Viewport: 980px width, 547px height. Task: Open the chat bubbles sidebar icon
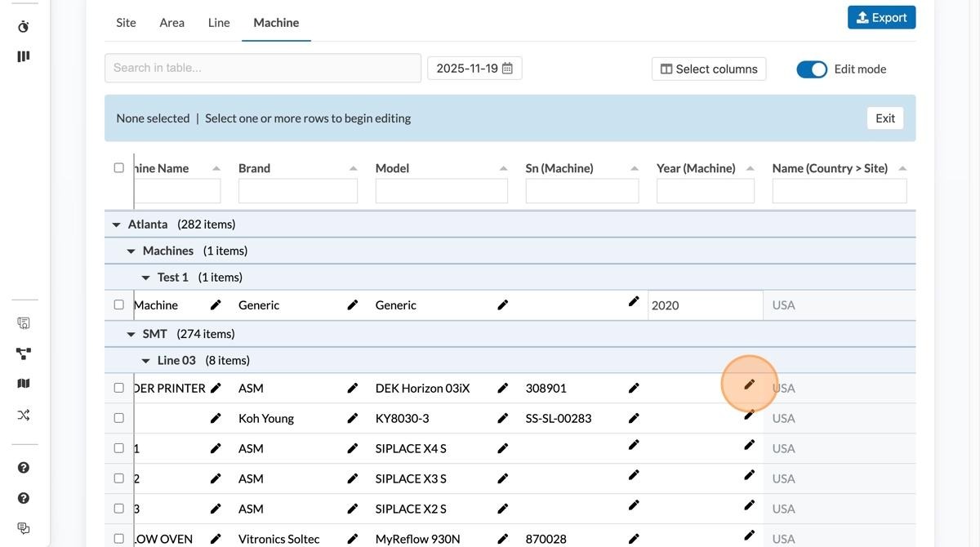point(24,528)
